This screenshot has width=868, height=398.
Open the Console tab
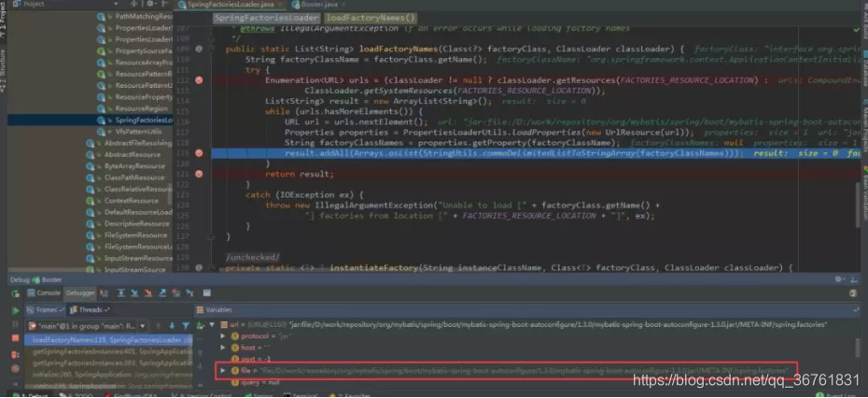44,293
